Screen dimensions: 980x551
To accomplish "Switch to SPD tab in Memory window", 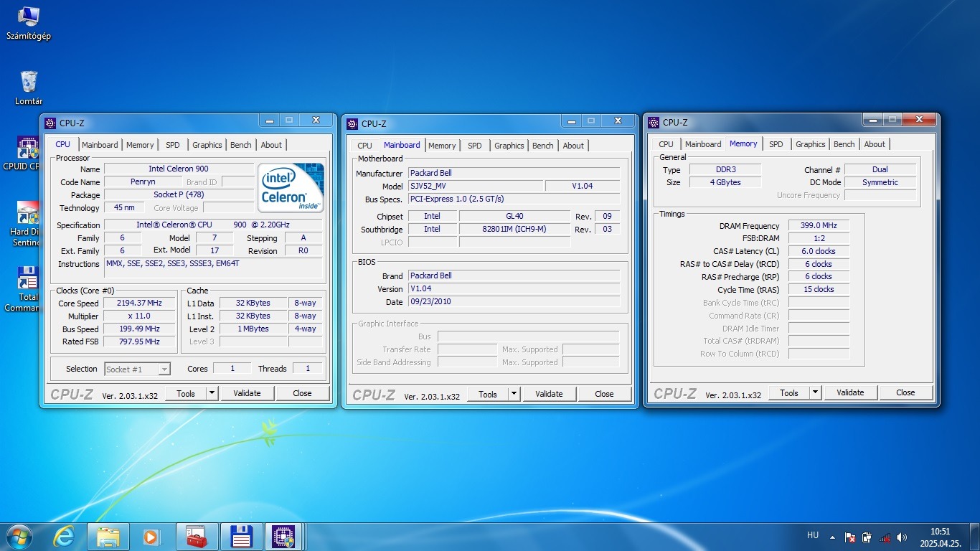I will (x=776, y=144).
